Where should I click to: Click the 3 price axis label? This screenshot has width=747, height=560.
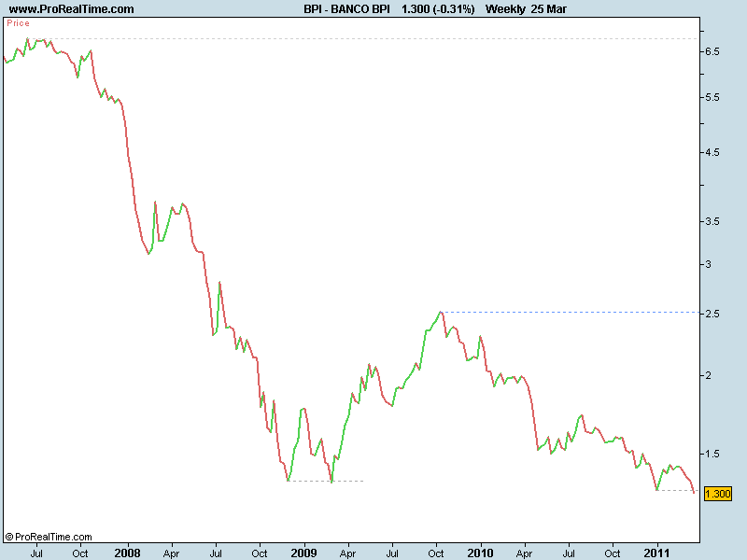[x=709, y=264]
